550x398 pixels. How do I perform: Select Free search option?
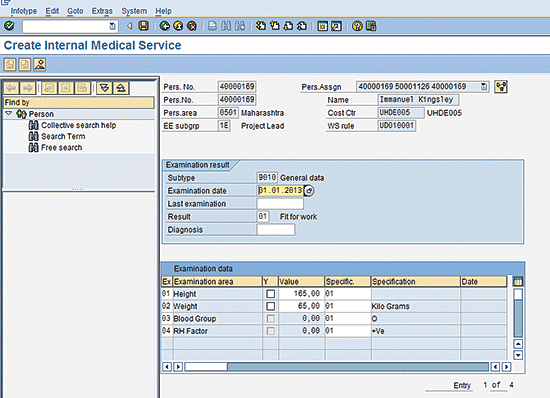[x=61, y=148]
